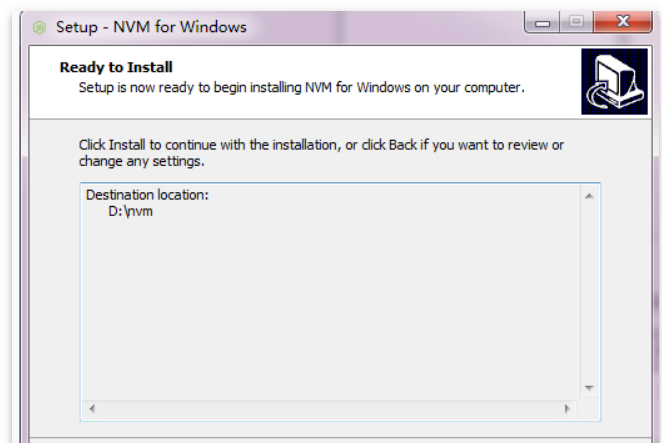Click the 'D:\nvm' path text

click(x=130, y=211)
